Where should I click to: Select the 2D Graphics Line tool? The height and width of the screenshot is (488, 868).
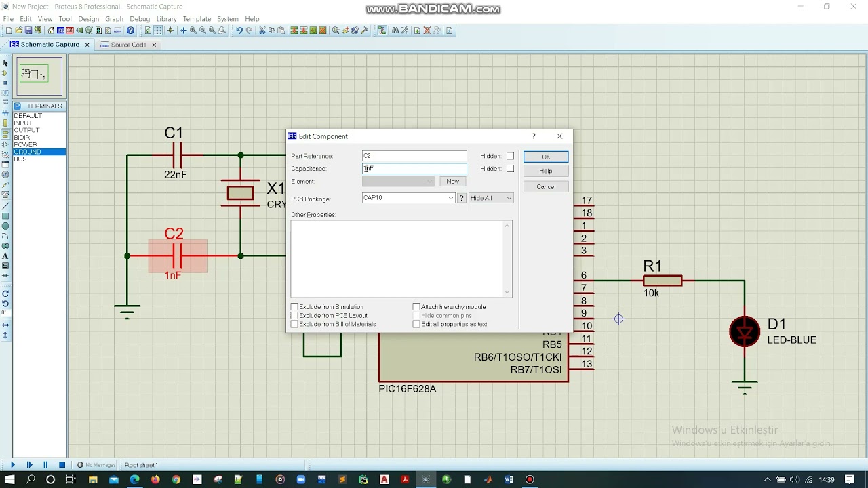click(x=5, y=206)
